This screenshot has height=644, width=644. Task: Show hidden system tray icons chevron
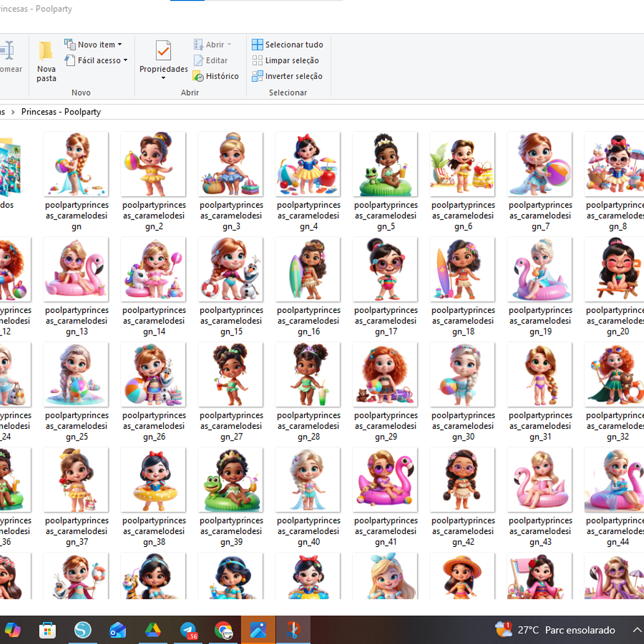pyautogui.click(x=637, y=630)
